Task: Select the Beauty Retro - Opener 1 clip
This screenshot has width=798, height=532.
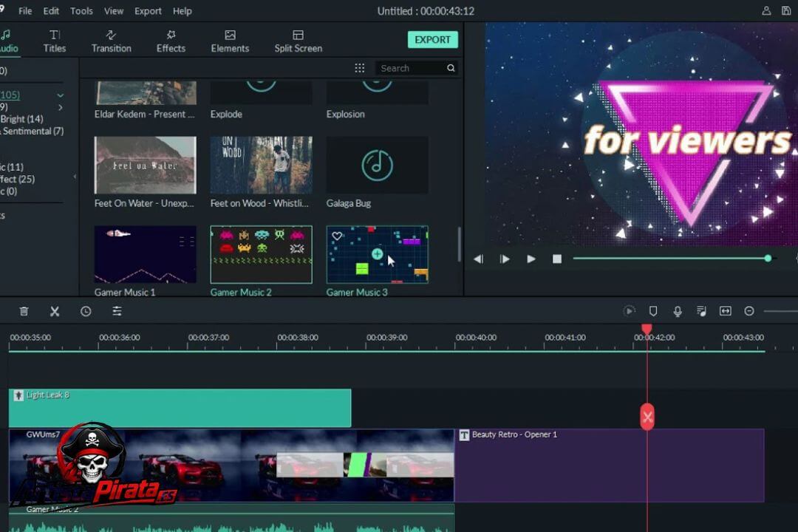Action: [609, 465]
